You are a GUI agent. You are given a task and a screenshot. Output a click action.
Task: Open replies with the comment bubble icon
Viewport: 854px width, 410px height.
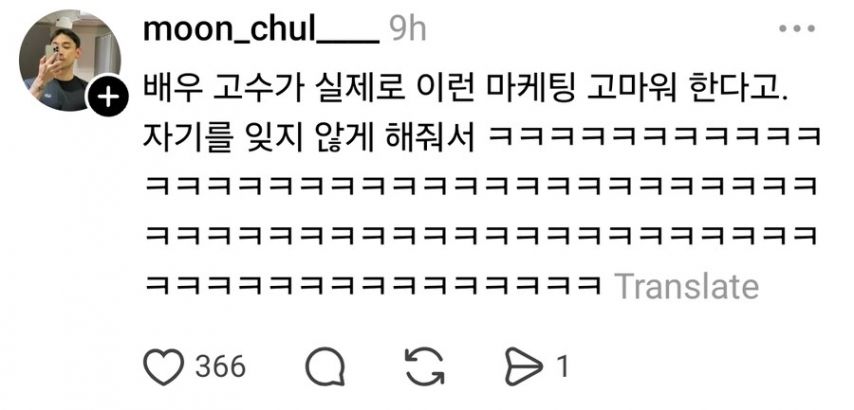point(325,366)
